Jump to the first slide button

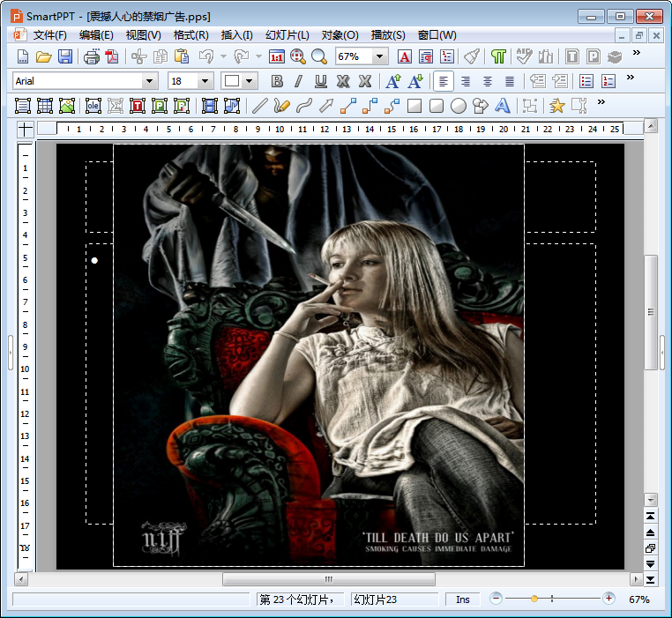650,517
